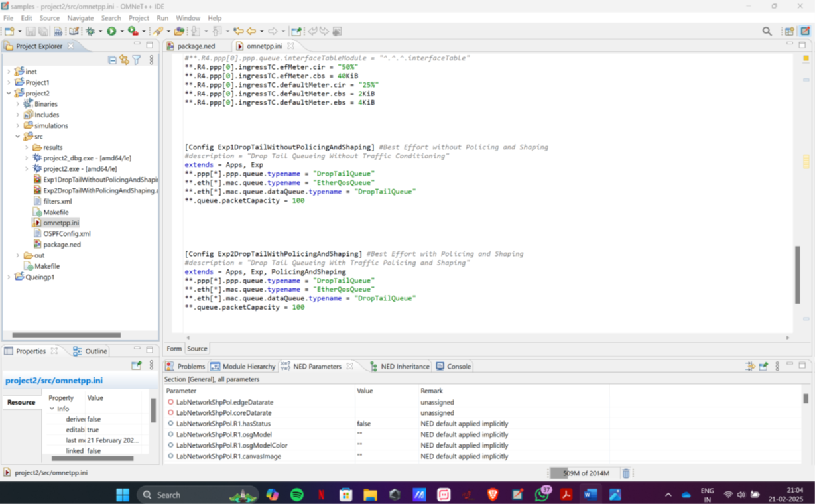The height and width of the screenshot is (504, 815).
Task: Open the File menu
Action: (8, 18)
